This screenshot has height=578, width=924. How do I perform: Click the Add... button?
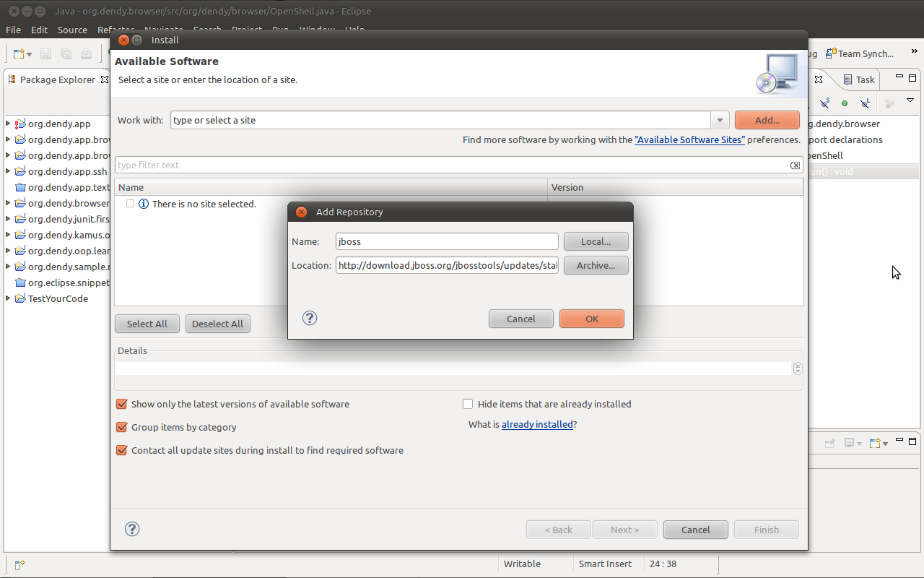click(x=767, y=120)
